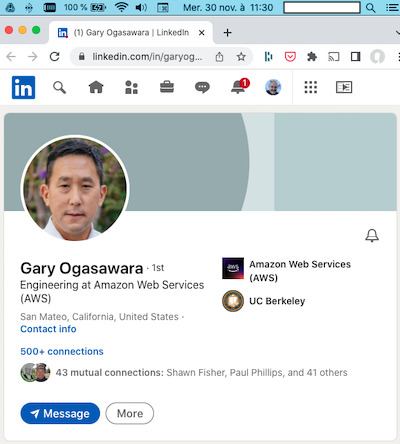Screen dimensions: 400x444
Task: Click the menu bar date and time
Action: 228,7
